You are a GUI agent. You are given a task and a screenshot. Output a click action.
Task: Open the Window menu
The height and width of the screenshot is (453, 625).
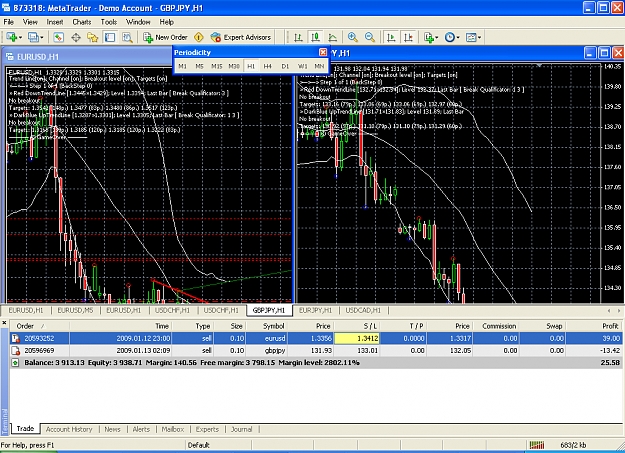(x=138, y=22)
